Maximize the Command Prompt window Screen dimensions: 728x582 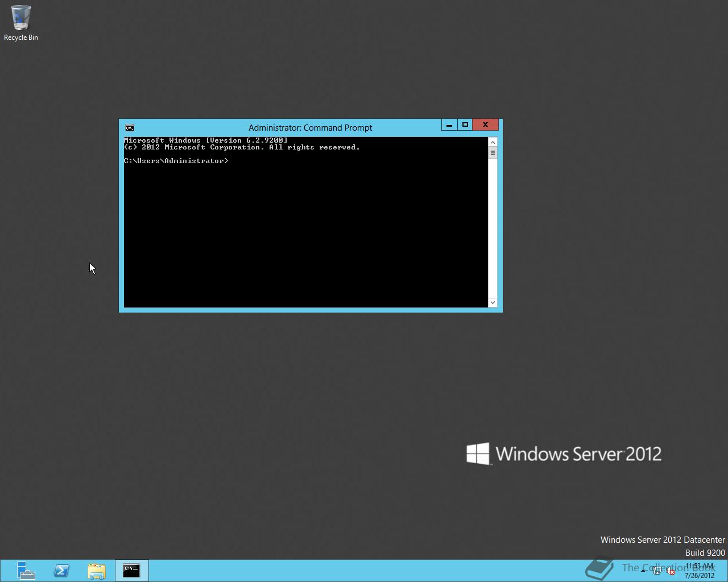[465, 124]
